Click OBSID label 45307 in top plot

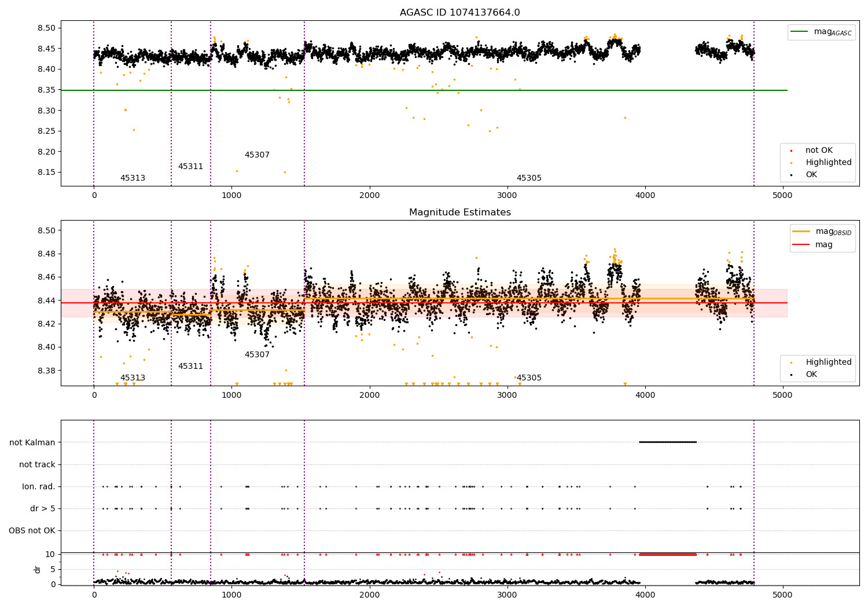pos(257,155)
